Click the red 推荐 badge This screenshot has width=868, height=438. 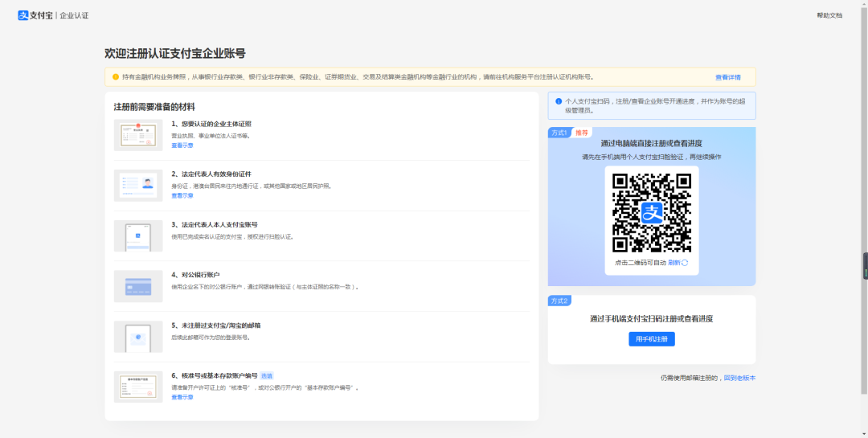click(x=581, y=133)
